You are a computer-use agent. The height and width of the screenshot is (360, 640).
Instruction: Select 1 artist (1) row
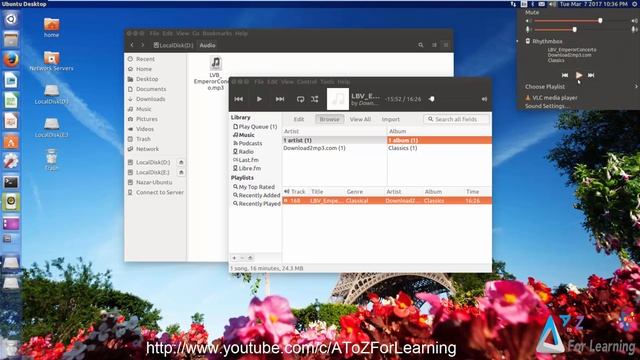pyautogui.click(x=334, y=140)
